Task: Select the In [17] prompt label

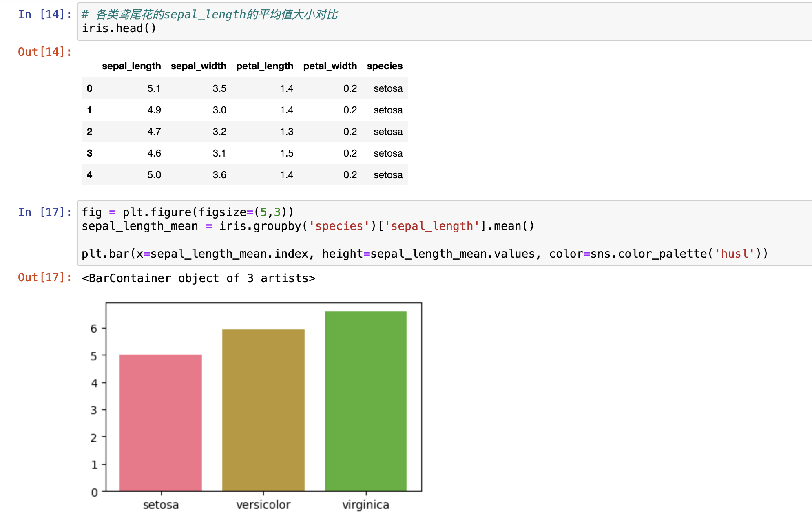Action: tap(45, 212)
